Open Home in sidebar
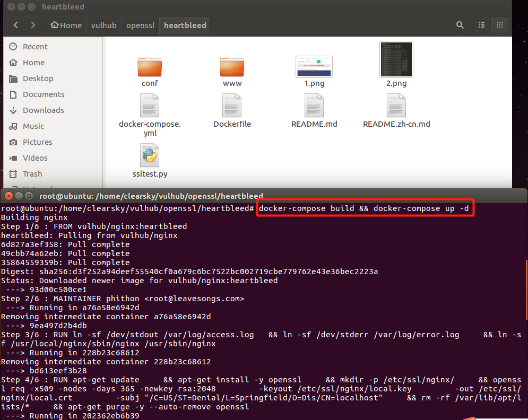The width and height of the screenshot is (528, 420). (52, 63)
